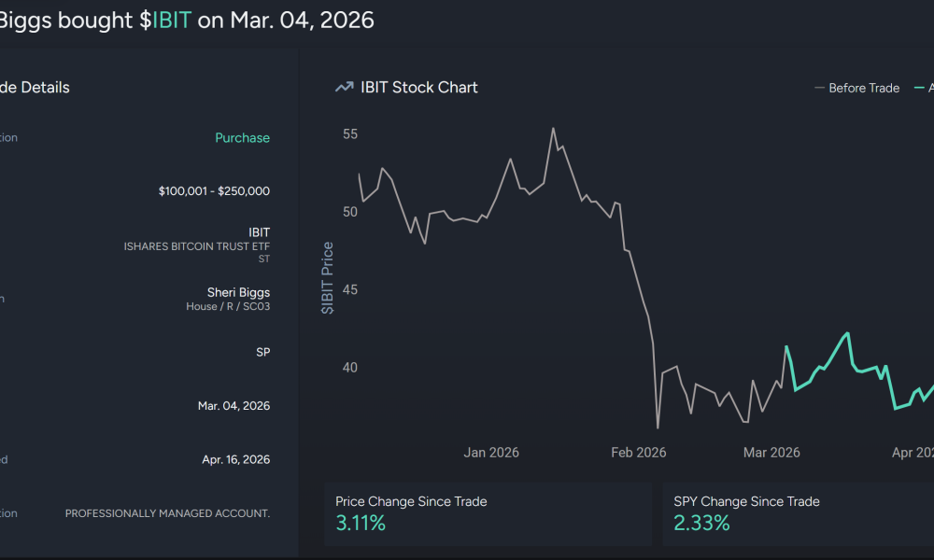Click the green 3.11% price change value
This screenshot has height=560, width=934.
point(361,524)
